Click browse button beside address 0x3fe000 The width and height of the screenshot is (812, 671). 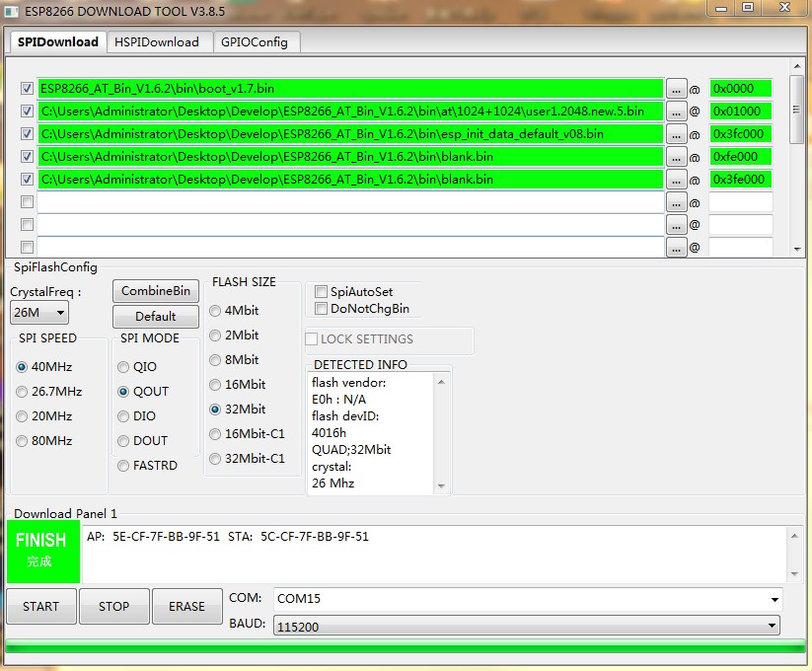(676, 181)
